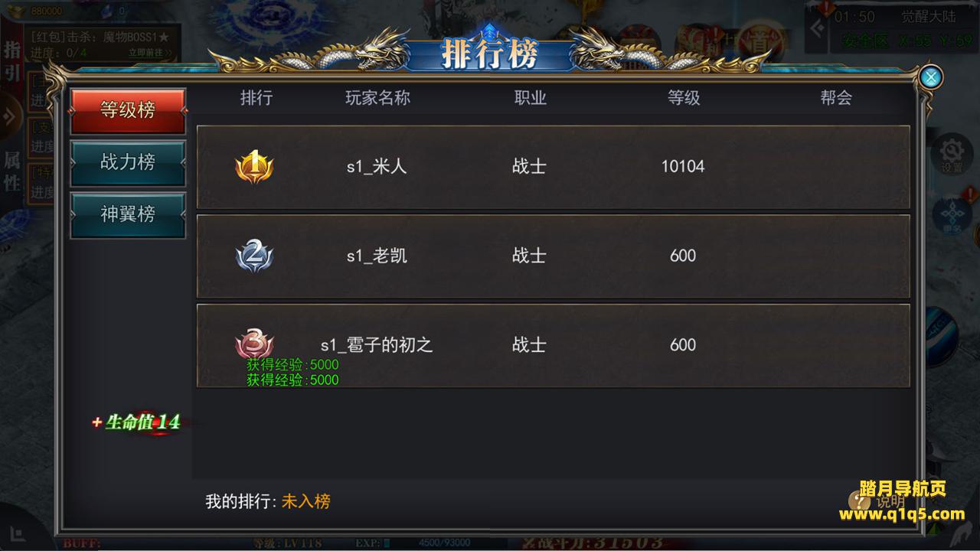Select player row s1_老凯
This screenshot has height=551, width=980.
[554, 256]
